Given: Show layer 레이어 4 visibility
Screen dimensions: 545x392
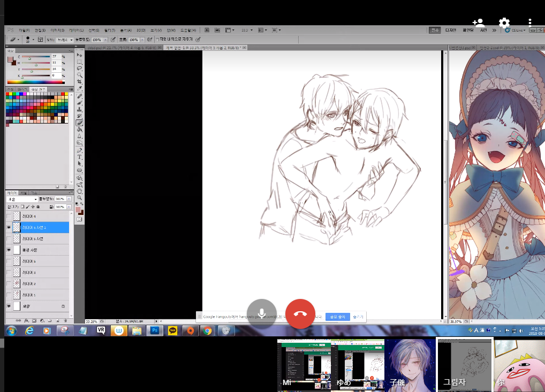Looking at the screenshot, I should (9, 216).
